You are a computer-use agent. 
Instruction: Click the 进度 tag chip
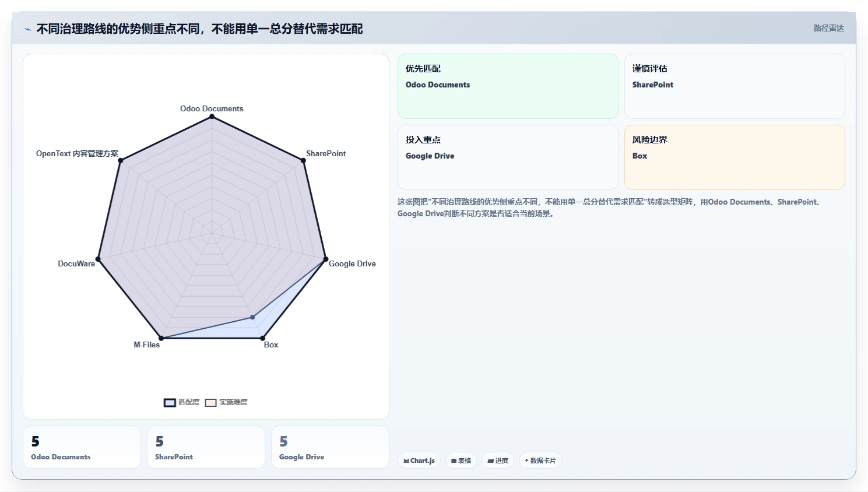pos(498,461)
